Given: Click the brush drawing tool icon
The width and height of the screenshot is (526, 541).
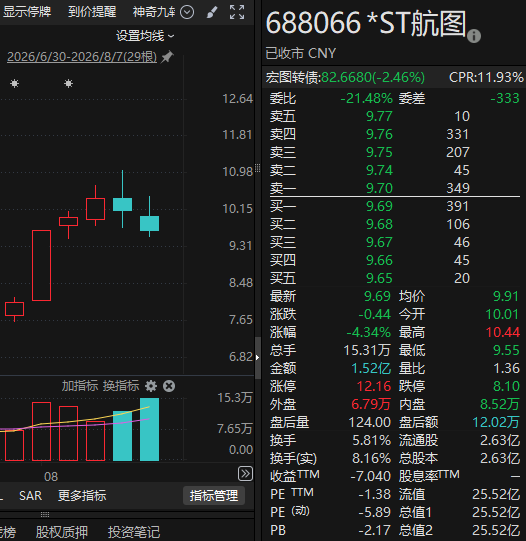Looking at the screenshot, I should pyautogui.click(x=212, y=12).
